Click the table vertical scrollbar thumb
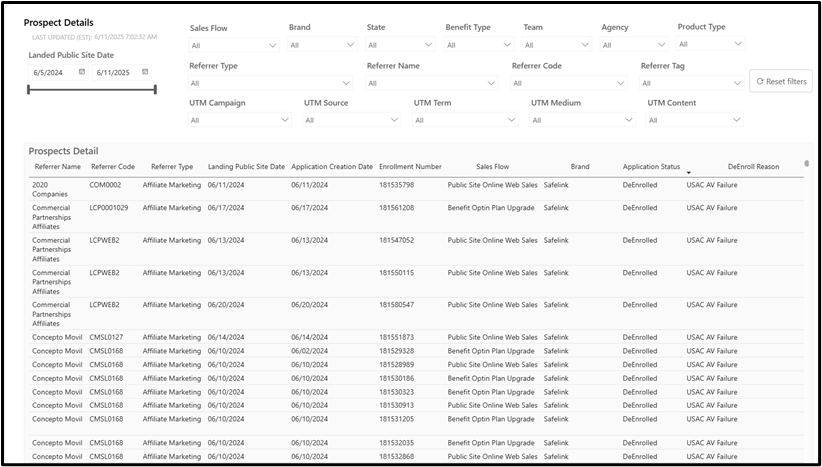Screen dimensions: 822x467 pyautogui.click(x=806, y=164)
